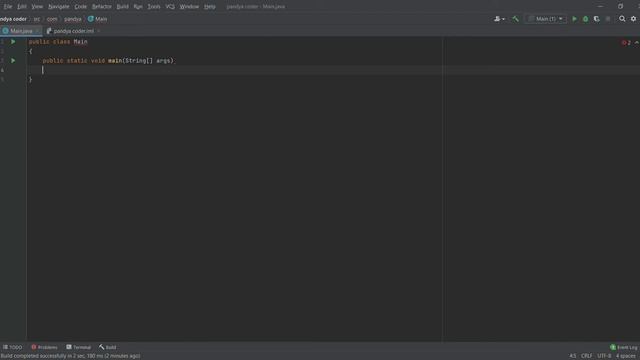Click the Run with Coverage icon
Screen dimensions: 640x360
tap(597, 19)
